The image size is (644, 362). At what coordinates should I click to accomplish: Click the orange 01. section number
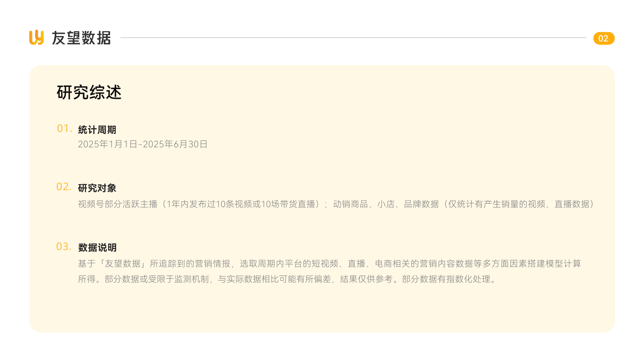point(64,128)
